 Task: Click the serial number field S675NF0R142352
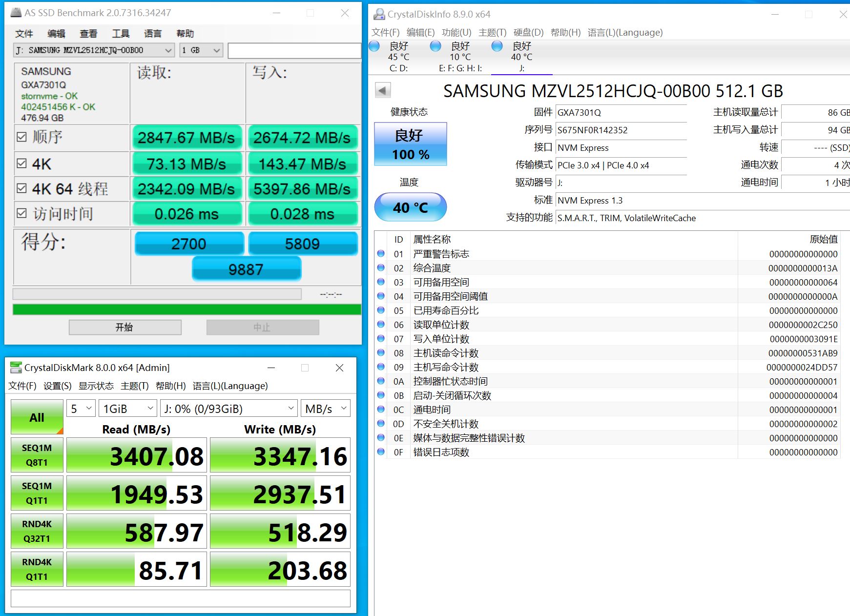[621, 130]
